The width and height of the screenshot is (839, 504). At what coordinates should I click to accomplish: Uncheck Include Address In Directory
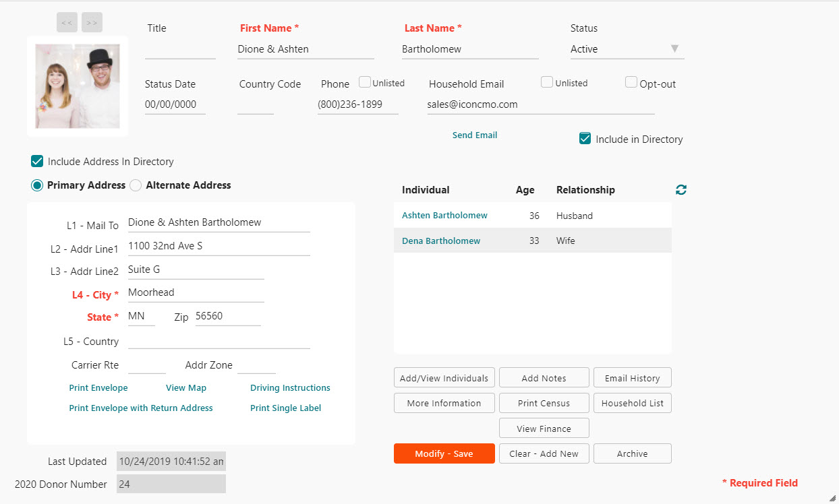point(37,162)
